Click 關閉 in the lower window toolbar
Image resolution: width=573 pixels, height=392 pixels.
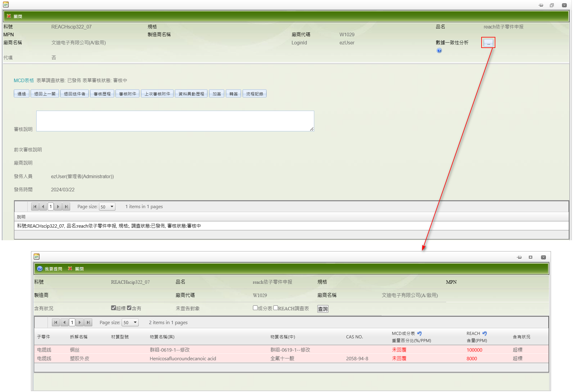[x=76, y=269]
